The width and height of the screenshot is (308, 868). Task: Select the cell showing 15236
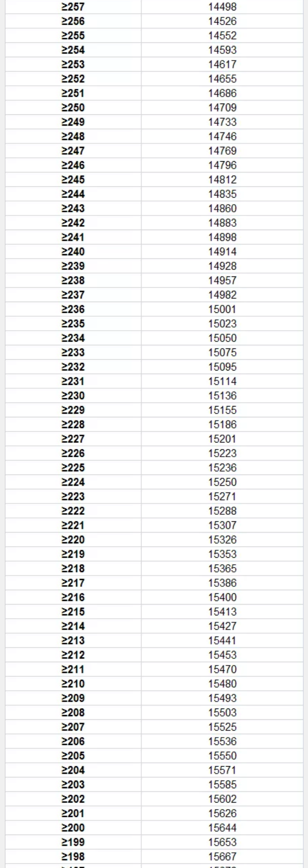[222, 468]
